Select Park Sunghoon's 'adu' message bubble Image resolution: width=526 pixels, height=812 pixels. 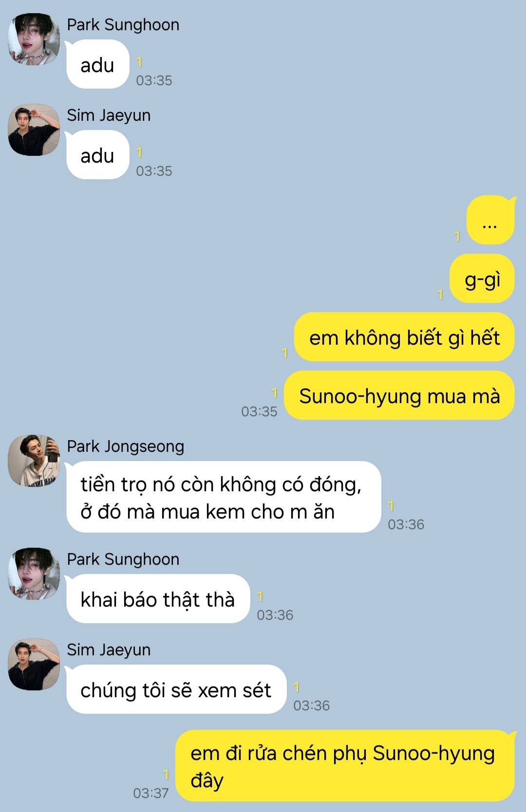(97, 65)
